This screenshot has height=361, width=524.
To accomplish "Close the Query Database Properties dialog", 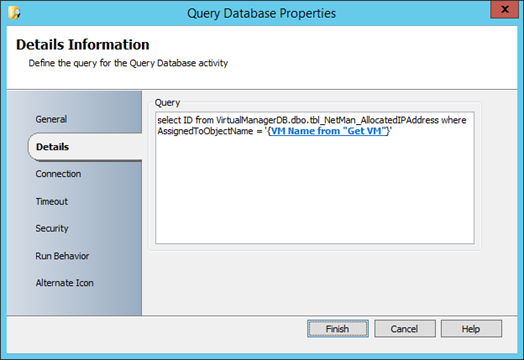I will 504,9.
